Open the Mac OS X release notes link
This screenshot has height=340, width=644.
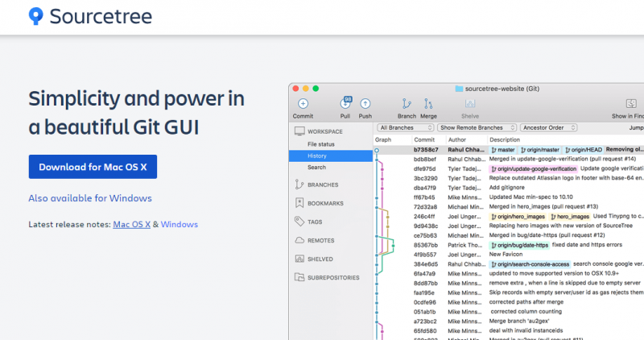pos(131,225)
